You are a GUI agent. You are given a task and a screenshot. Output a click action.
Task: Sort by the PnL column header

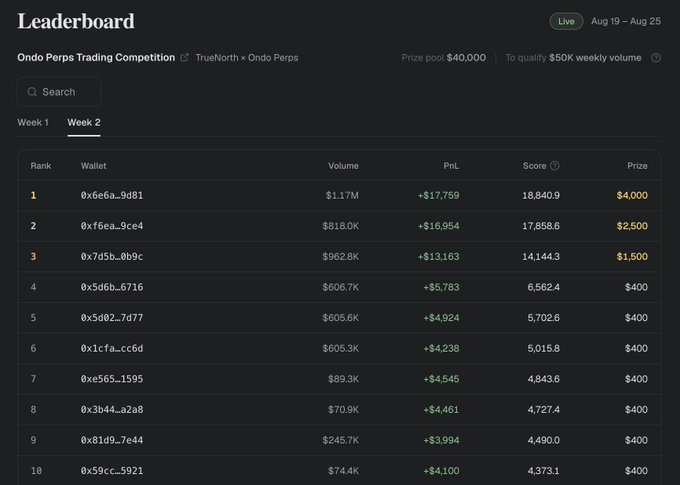coord(451,166)
